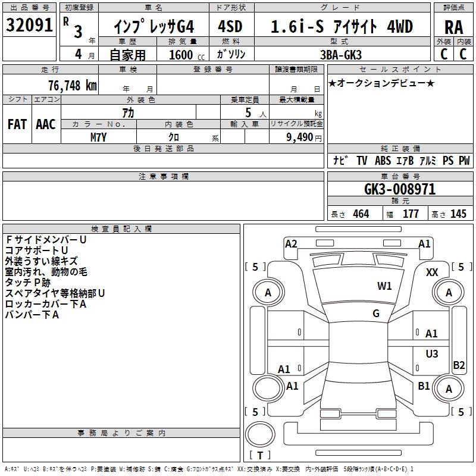
Task: Select the mileage 76,748 km
Action: pos(73,86)
